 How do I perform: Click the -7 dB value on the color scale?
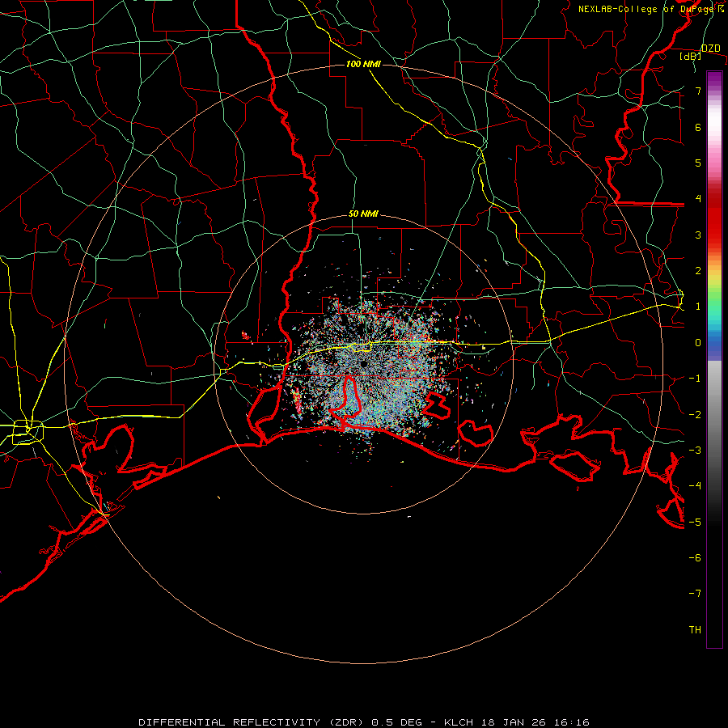click(695, 594)
